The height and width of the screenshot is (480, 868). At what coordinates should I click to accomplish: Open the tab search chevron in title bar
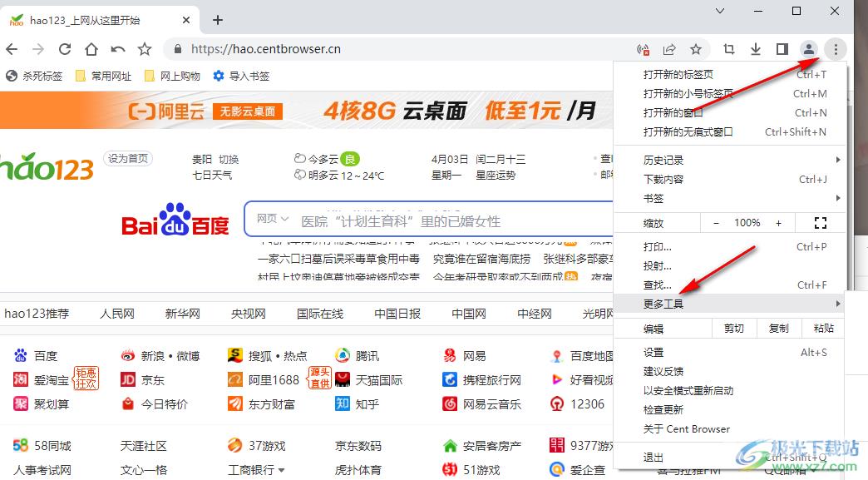point(720,11)
